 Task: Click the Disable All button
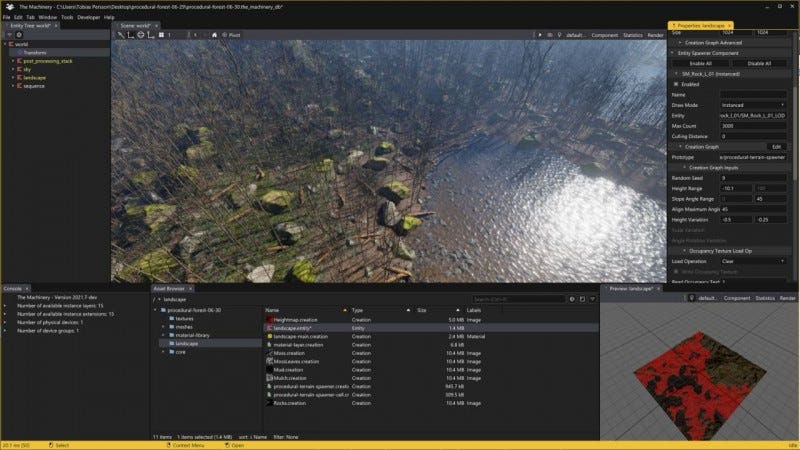click(759, 63)
